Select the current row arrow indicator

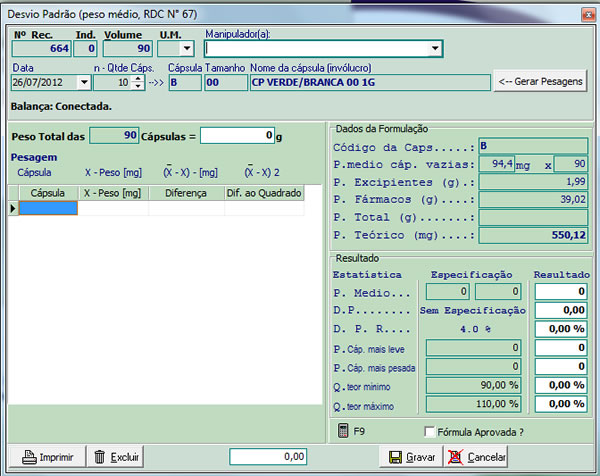pyautogui.click(x=13, y=209)
